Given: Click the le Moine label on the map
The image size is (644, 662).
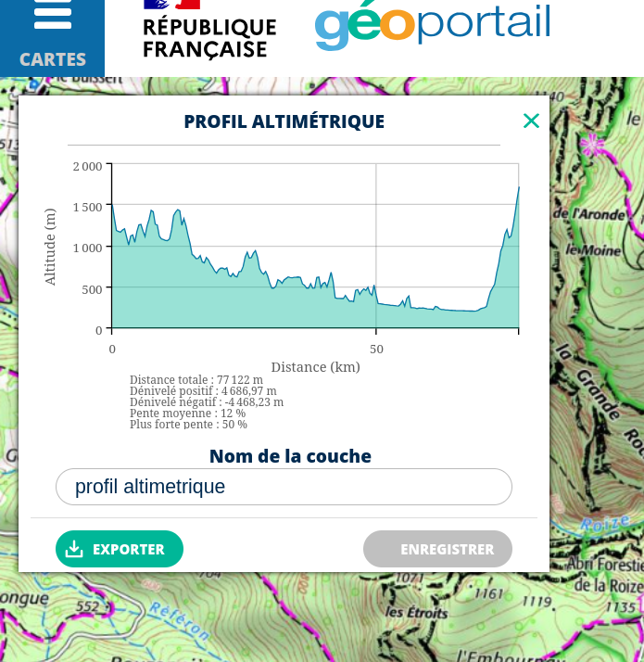Looking at the screenshot, I should click(593, 250).
